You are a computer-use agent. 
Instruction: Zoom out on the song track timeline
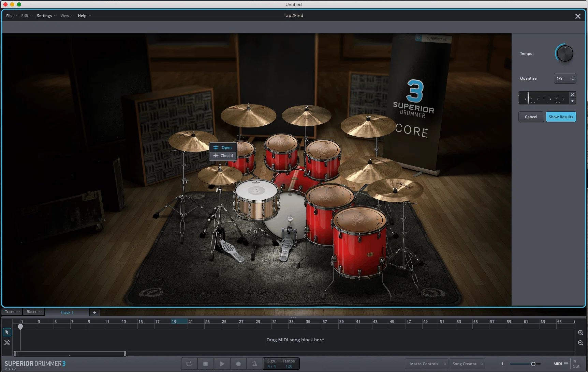pyautogui.click(x=580, y=343)
